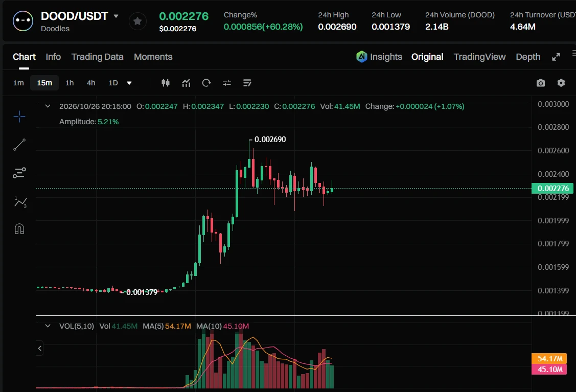Screen dimensions: 576x392
Task: Click the circular replay icon in the chart toolbar
Action: click(206, 83)
